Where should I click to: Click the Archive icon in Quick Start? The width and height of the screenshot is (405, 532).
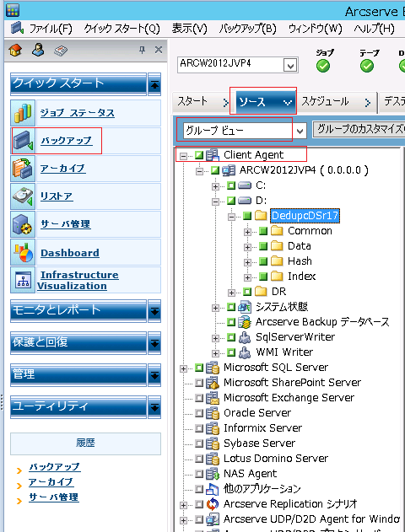click(x=23, y=169)
